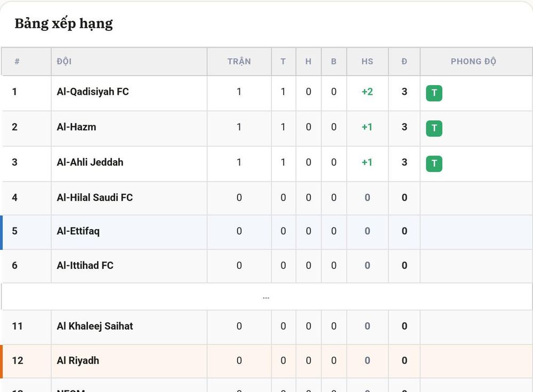This screenshot has height=392, width=533.
Task: Click the # rank column header
Action: pos(17,61)
